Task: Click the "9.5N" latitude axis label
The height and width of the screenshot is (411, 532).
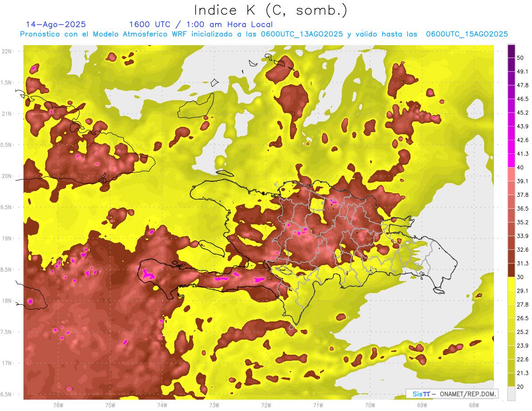Action: coord(5,207)
